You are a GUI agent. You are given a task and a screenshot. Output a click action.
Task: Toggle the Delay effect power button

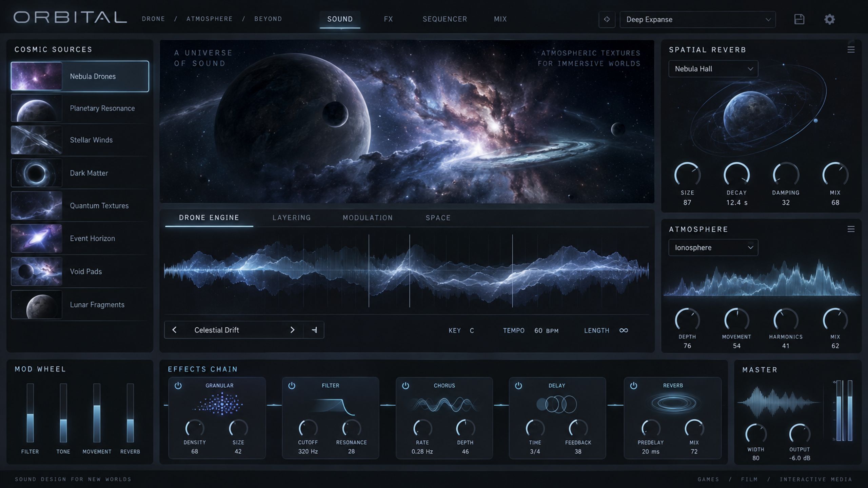coord(518,386)
